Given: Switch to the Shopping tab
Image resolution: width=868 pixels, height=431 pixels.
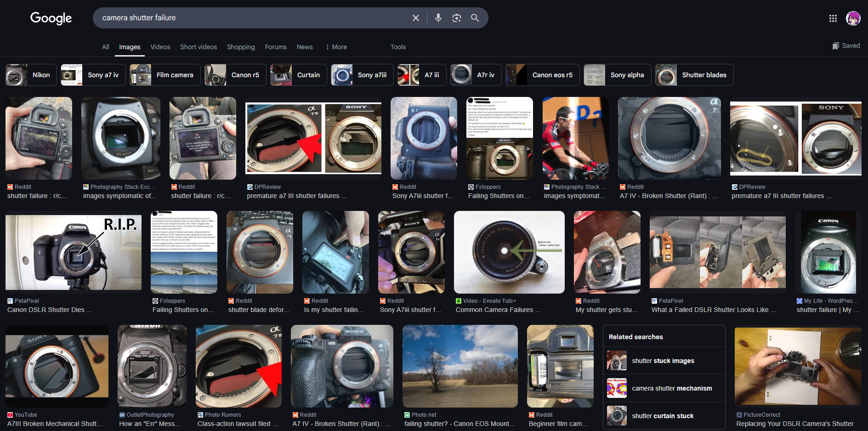Looking at the screenshot, I should pyautogui.click(x=240, y=47).
